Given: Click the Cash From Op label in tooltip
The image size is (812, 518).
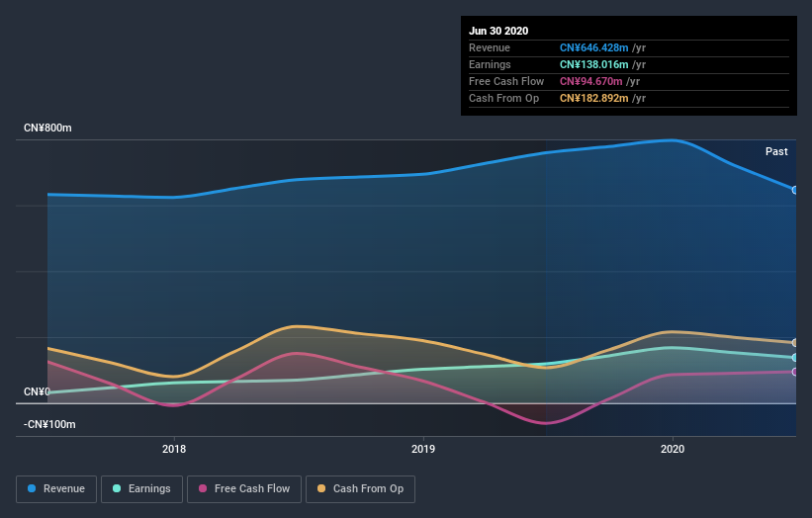Looking at the screenshot, I should [x=503, y=98].
